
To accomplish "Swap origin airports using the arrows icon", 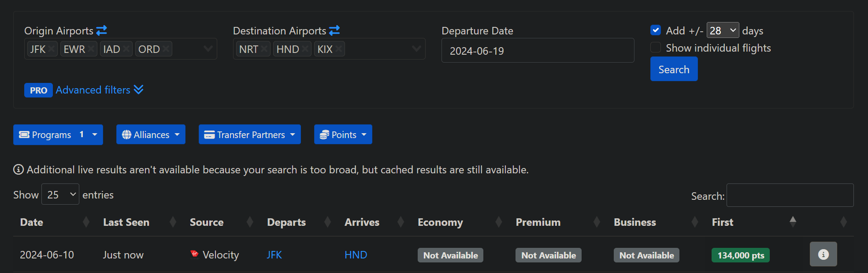I will coord(102,30).
